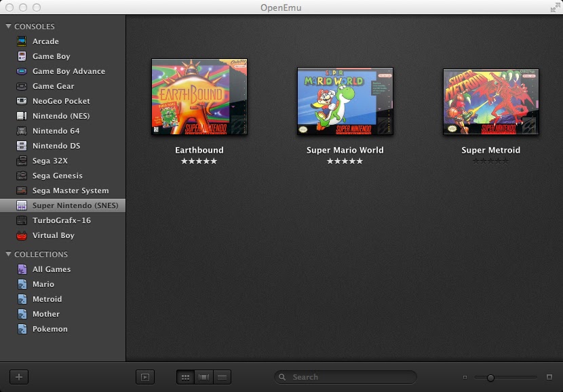Click the TurboGrafx-16 console icon
The height and width of the screenshot is (392, 563).
tap(22, 220)
